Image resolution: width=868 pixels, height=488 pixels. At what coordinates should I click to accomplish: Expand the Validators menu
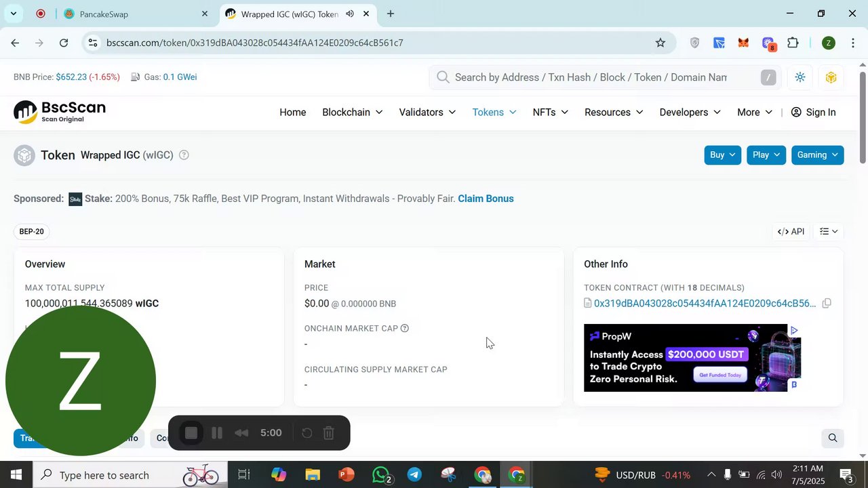pos(427,113)
